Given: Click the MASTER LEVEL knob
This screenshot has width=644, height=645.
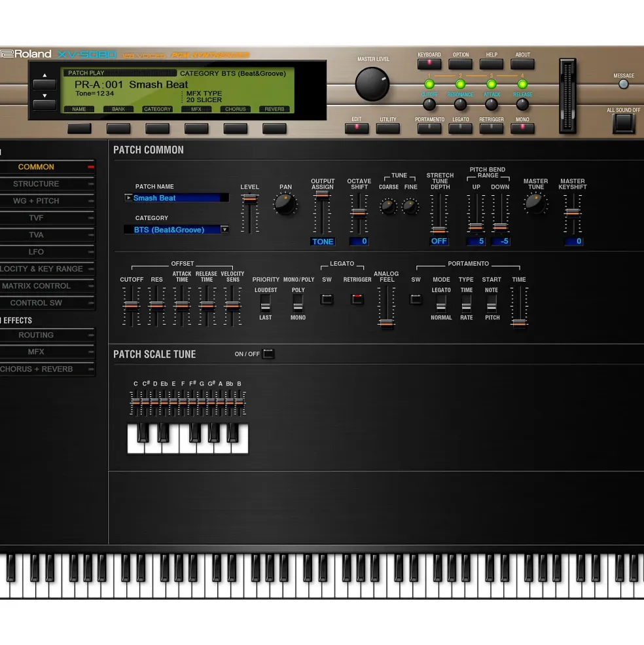Looking at the screenshot, I should coord(372,84).
